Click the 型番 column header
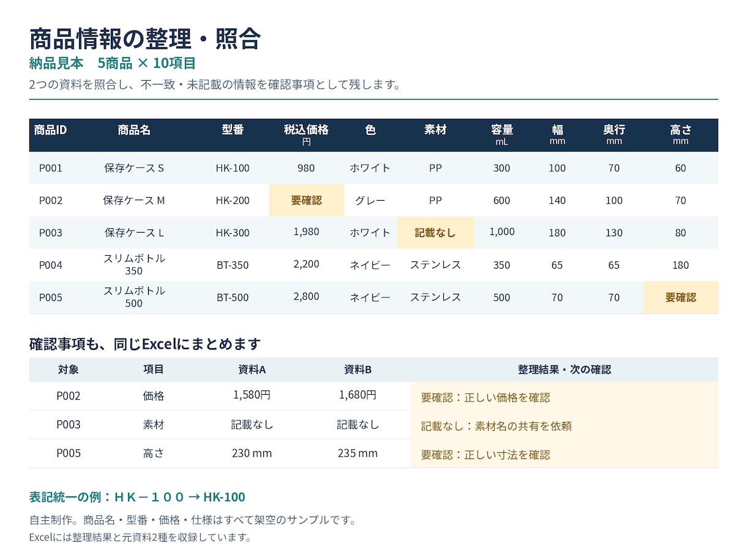747x560 pixels. point(233,130)
